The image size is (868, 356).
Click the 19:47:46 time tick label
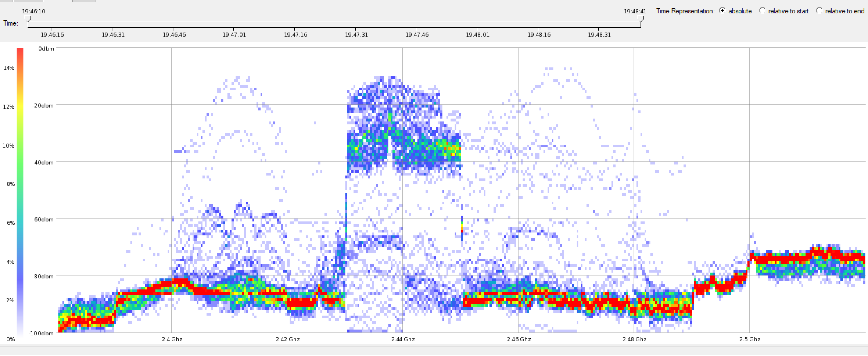(417, 34)
